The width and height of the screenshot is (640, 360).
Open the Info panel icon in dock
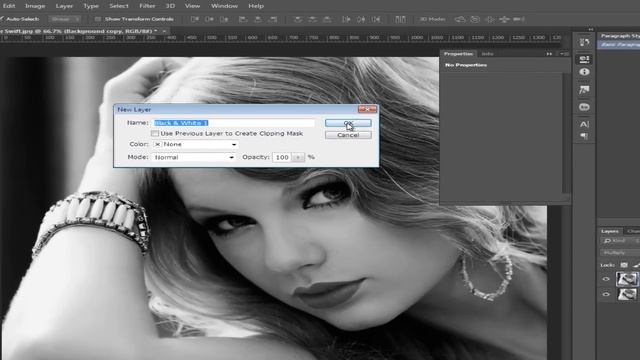[584, 72]
